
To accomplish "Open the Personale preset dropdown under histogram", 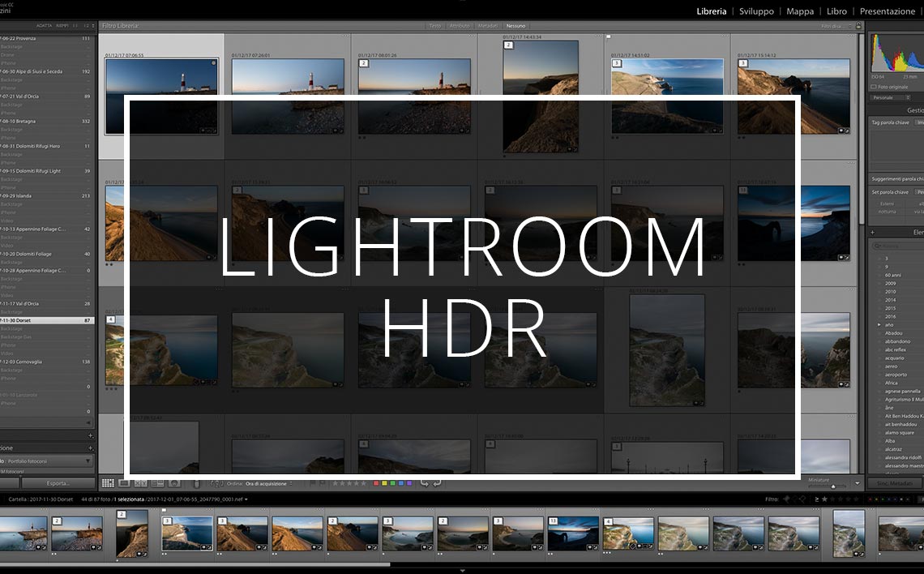I will coord(891,98).
